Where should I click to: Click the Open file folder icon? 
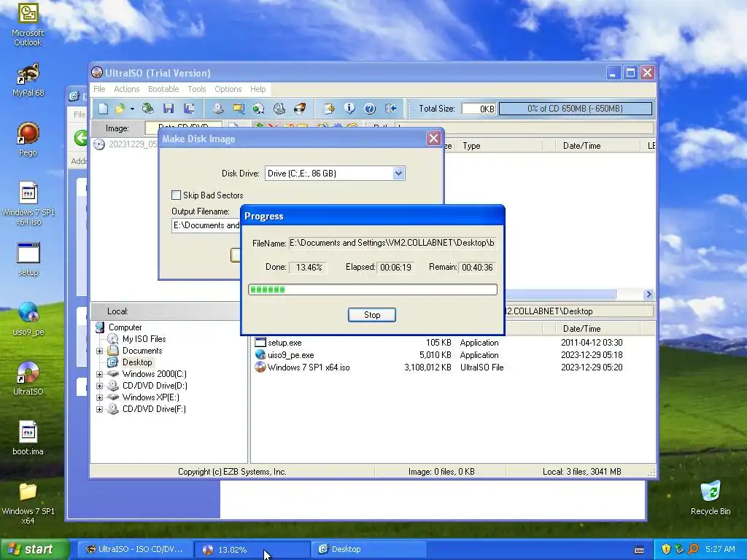pos(120,109)
